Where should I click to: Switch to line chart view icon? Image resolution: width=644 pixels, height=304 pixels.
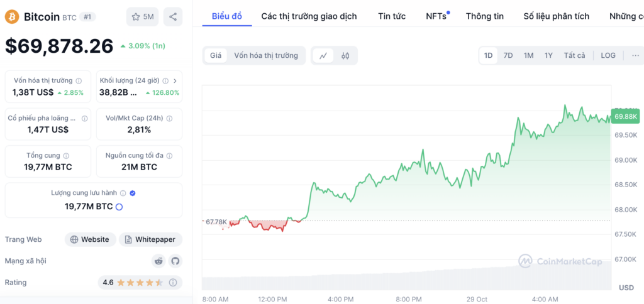pos(323,56)
